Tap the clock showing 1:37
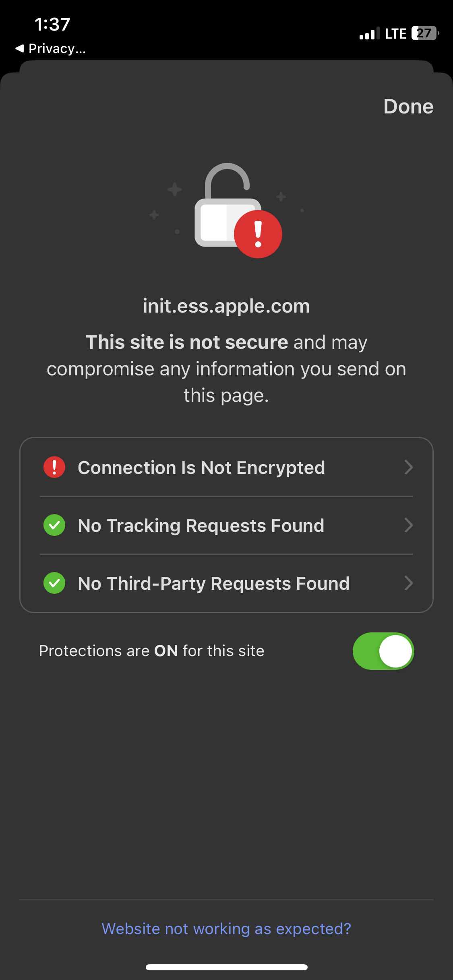453x980 pixels. [52, 24]
